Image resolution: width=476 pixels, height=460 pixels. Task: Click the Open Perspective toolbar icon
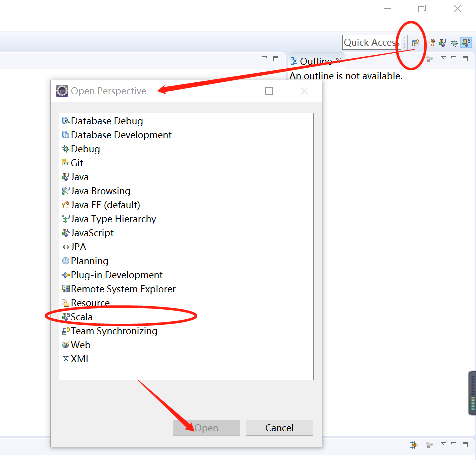415,43
